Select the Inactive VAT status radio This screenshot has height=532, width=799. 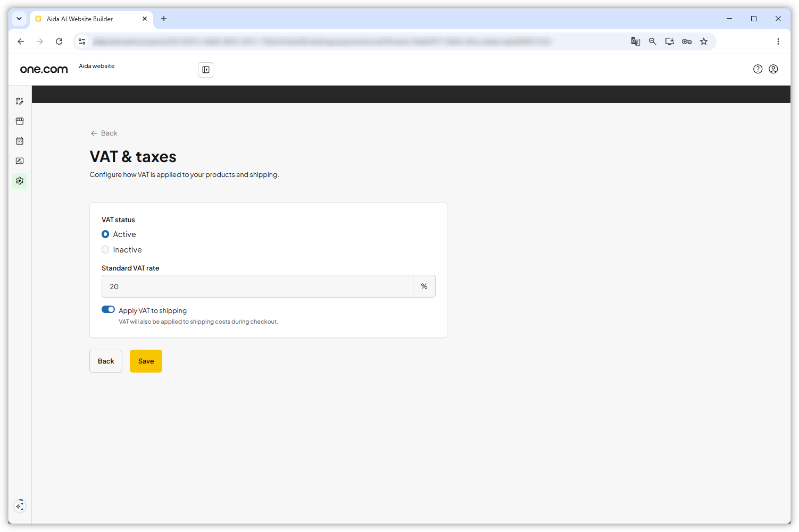[105, 250]
